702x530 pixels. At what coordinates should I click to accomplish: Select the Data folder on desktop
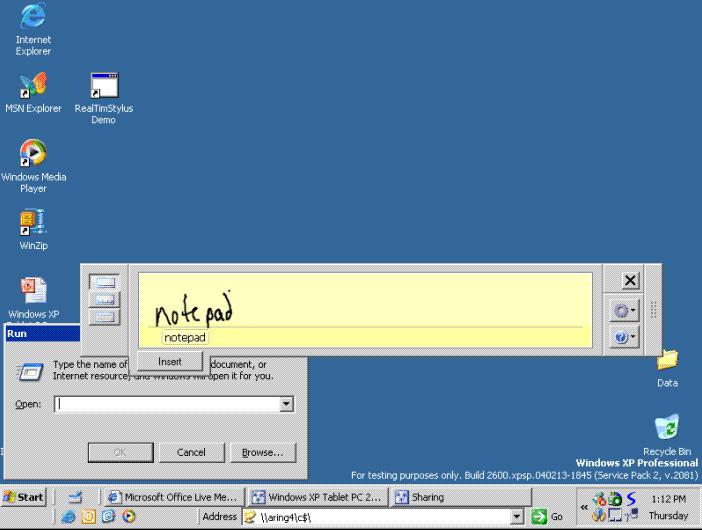point(667,368)
